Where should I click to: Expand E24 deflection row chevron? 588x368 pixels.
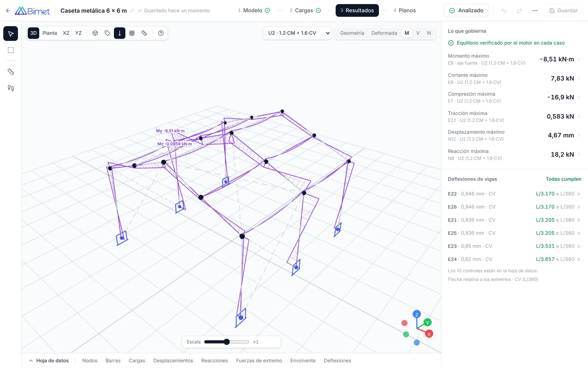(579, 259)
